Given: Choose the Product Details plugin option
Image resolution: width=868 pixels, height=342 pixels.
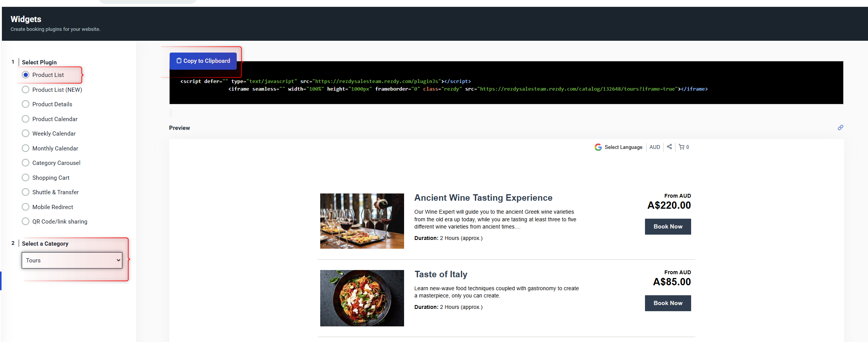Looking at the screenshot, I should pos(26,104).
